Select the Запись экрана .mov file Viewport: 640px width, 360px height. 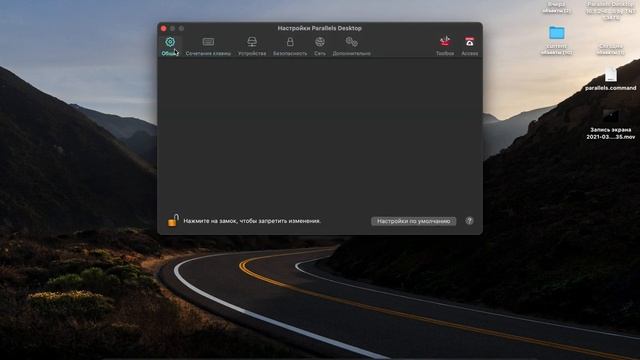[611, 124]
